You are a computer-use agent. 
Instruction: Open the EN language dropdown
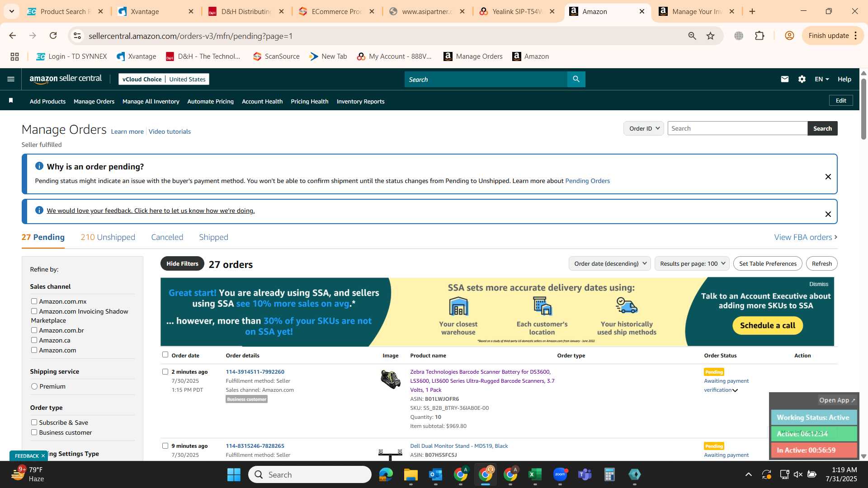tap(821, 79)
